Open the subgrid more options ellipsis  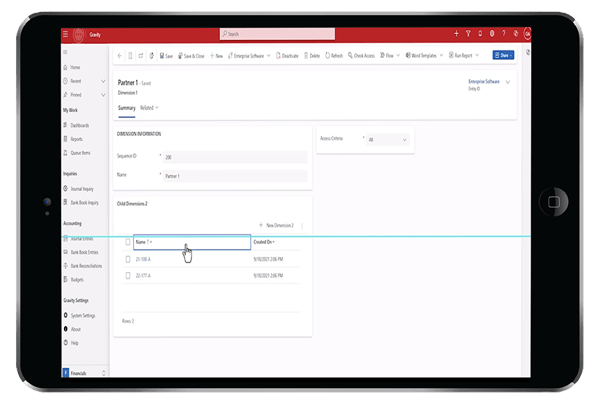(302, 226)
